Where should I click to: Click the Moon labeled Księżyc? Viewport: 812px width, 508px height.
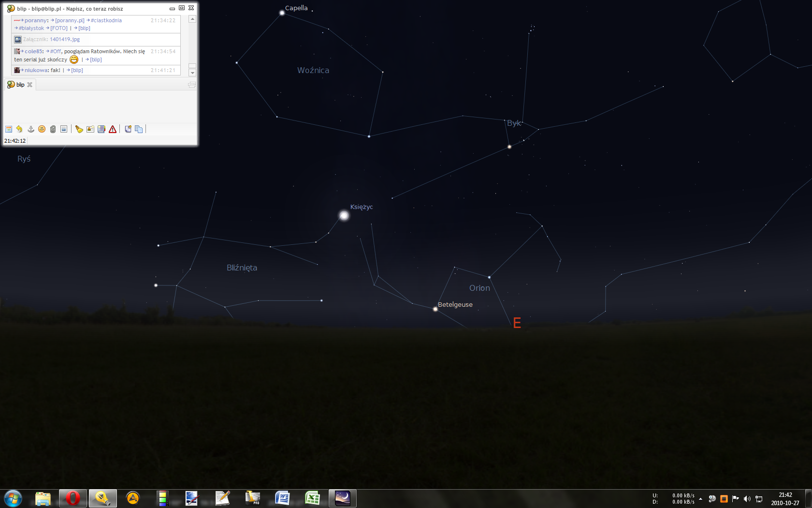coord(344,215)
